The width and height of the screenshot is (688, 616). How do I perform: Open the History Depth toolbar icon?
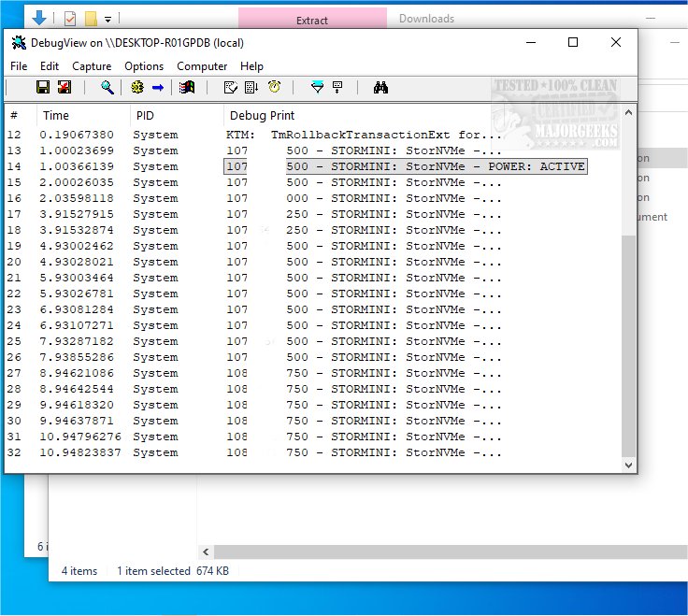[337, 87]
